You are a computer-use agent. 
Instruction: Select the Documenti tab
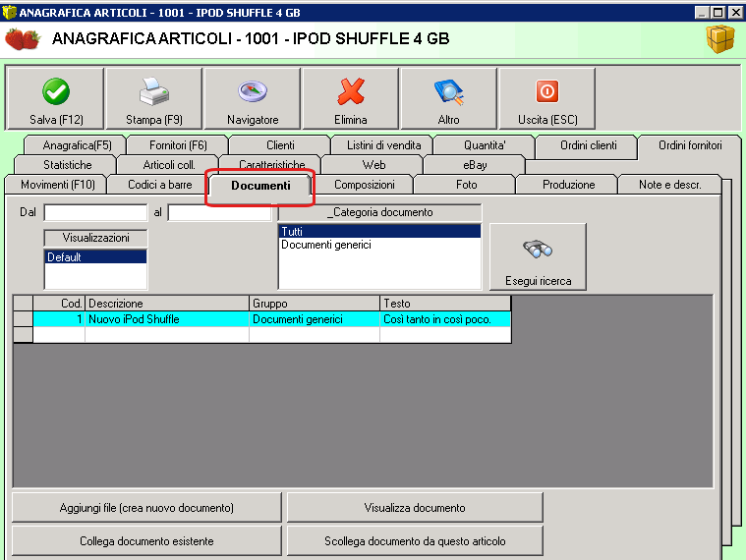pyautogui.click(x=260, y=186)
